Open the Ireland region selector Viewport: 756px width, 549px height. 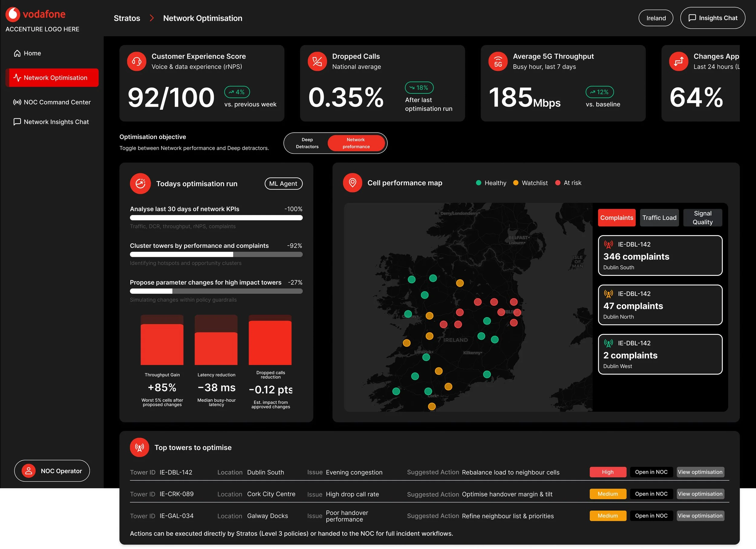click(x=656, y=18)
